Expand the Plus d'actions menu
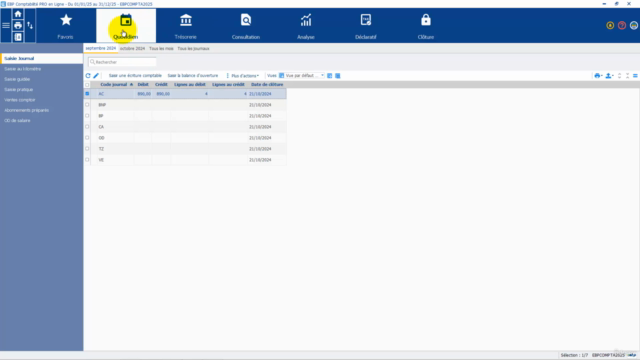 (243, 76)
